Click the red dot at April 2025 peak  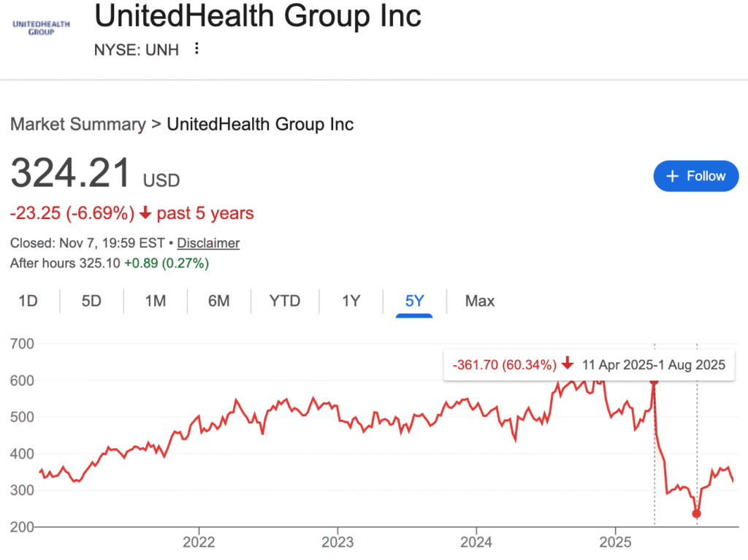654,381
